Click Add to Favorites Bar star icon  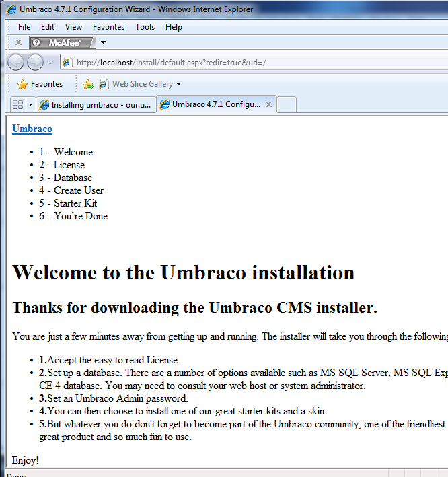(88, 84)
